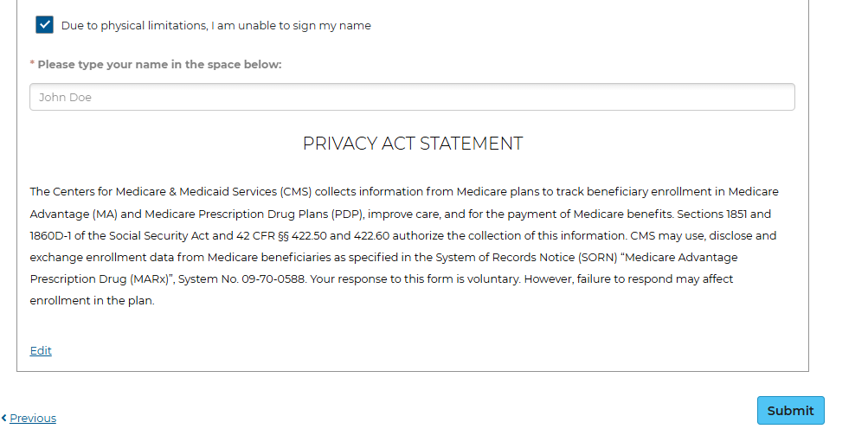Uncheck the unable to sign checkbox
Image resolution: width=868 pixels, height=448 pixels.
[x=45, y=25]
